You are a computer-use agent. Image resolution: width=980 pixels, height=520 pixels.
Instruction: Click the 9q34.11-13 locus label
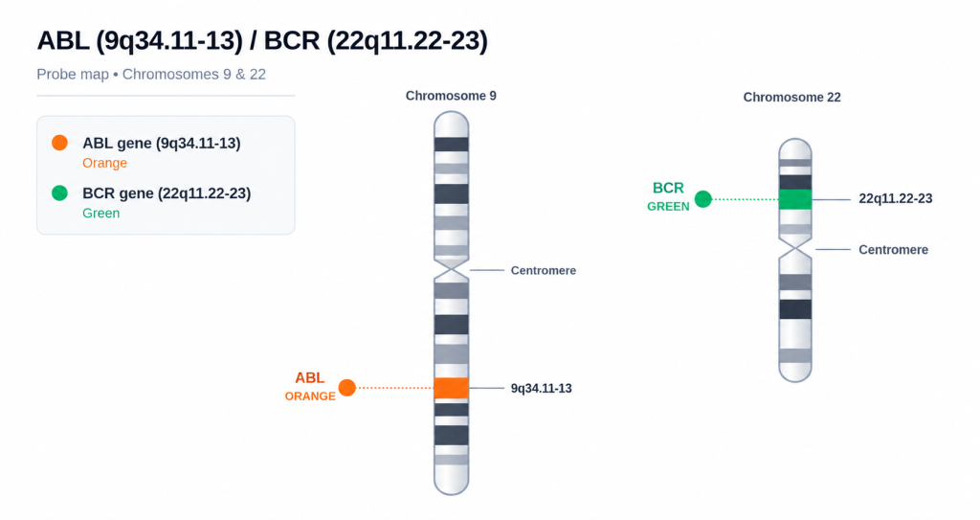click(x=542, y=388)
